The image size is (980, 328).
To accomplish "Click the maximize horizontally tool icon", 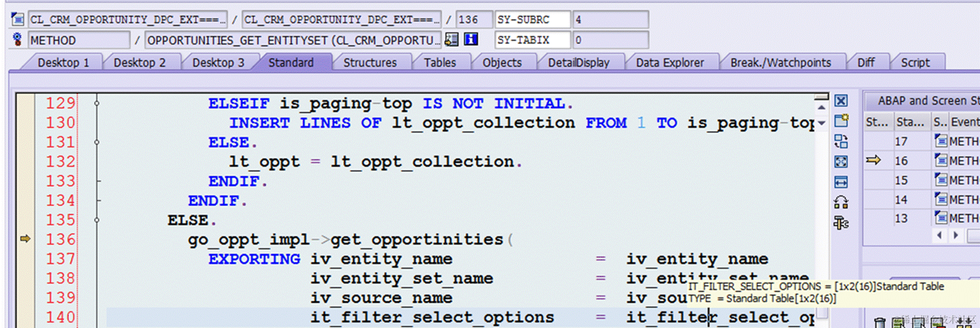I will [x=841, y=182].
